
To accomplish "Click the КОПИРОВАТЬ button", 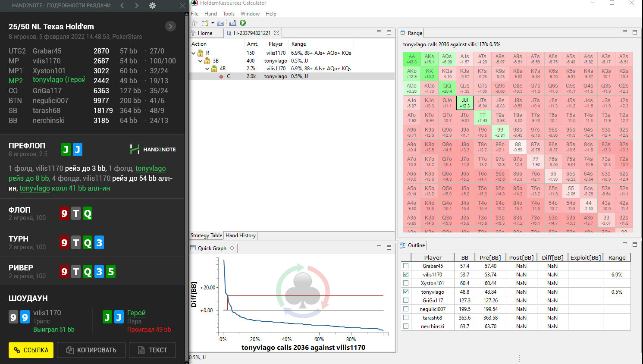I will coord(91,350).
